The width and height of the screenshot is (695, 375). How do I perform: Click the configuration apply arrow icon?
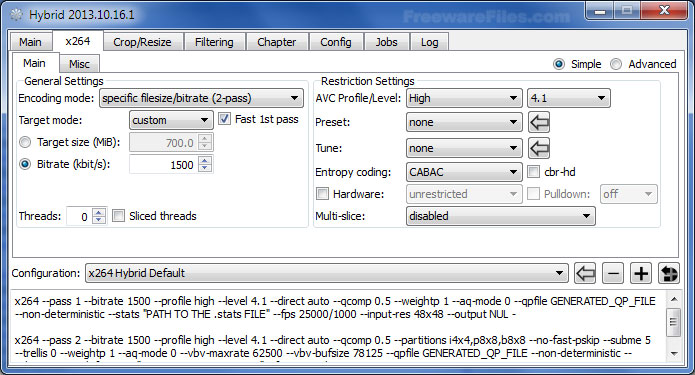pos(585,273)
